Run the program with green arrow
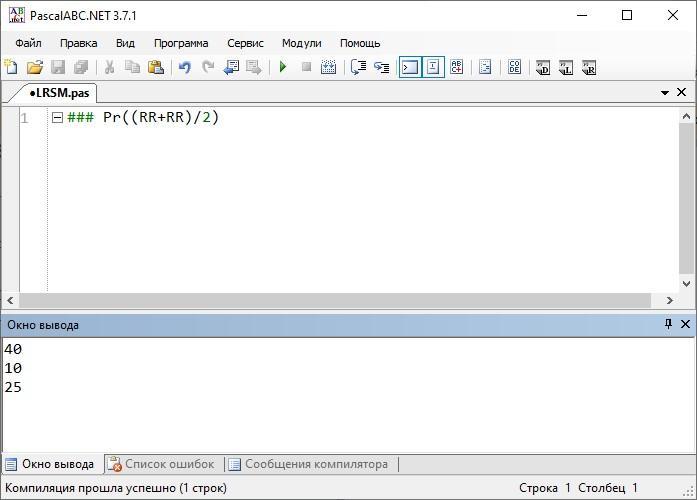This screenshot has height=500, width=697. pos(283,67)
